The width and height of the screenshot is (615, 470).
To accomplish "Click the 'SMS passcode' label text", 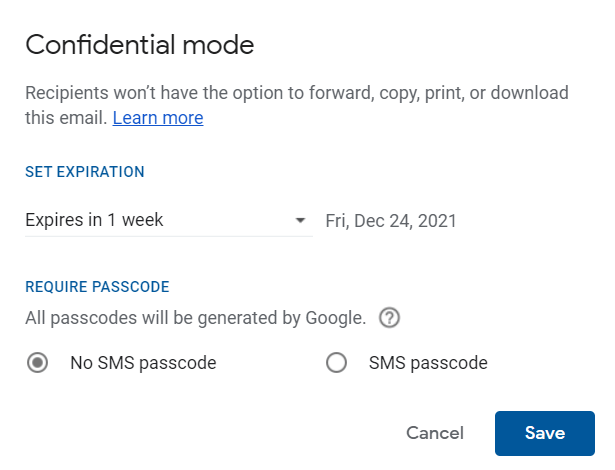I will click(x=428, y=363).
